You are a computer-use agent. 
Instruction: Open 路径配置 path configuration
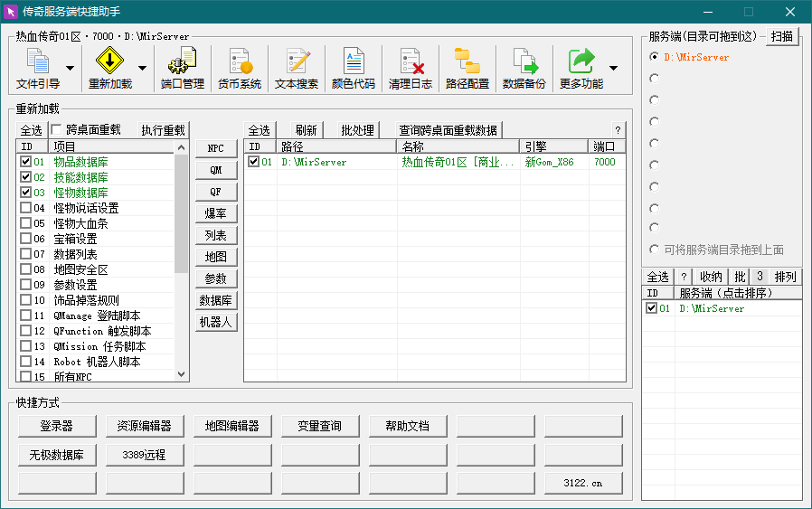pyautogui.click(x=467, y=69)
